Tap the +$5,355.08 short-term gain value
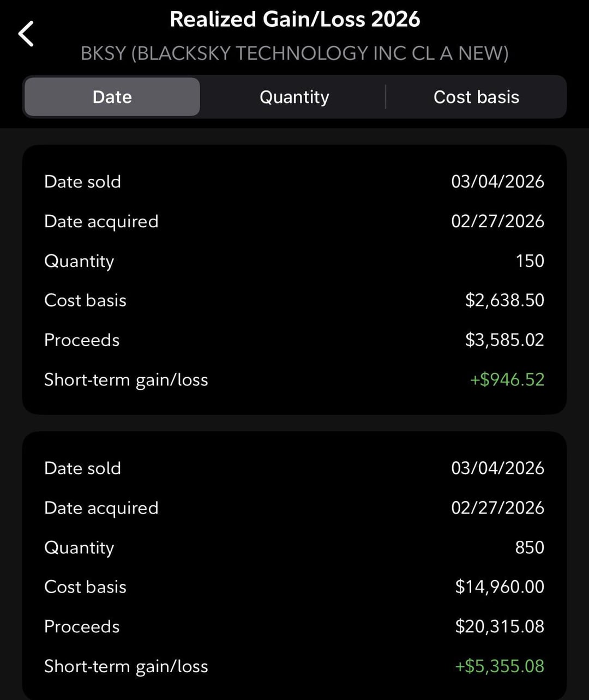 (500, 666)
